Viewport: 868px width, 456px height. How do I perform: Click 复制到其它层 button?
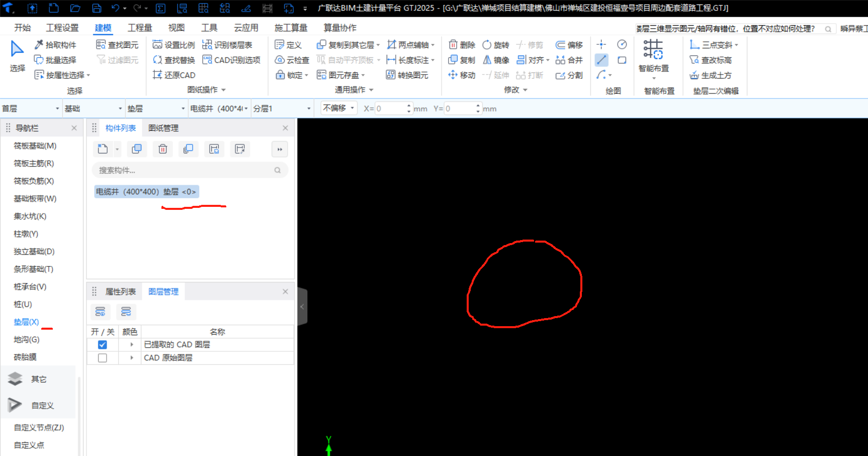pos(348,45)
